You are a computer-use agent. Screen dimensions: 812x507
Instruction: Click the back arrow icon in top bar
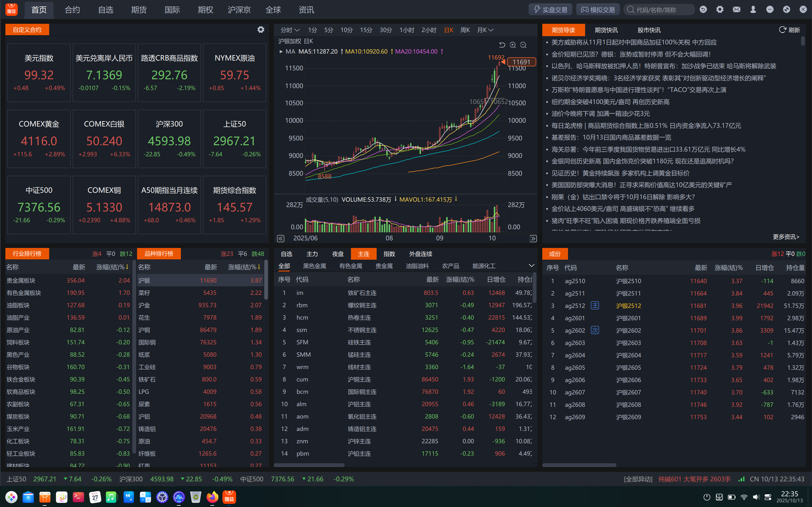click(x=703, y=10)
